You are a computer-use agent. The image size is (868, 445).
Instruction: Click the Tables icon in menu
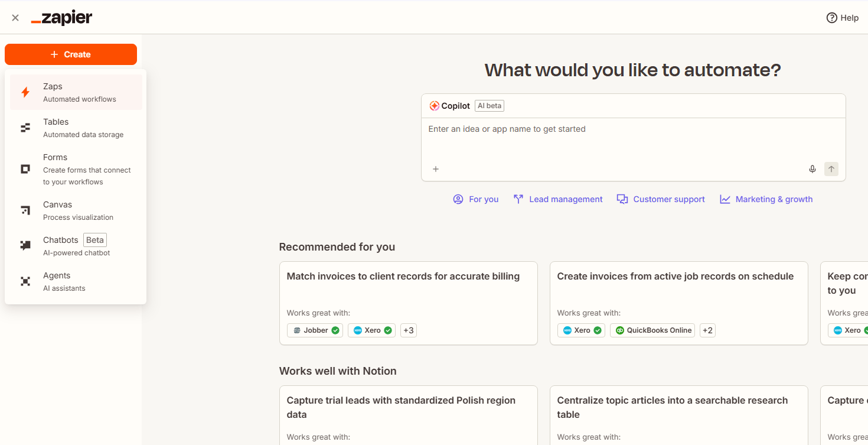coord(25,128)
